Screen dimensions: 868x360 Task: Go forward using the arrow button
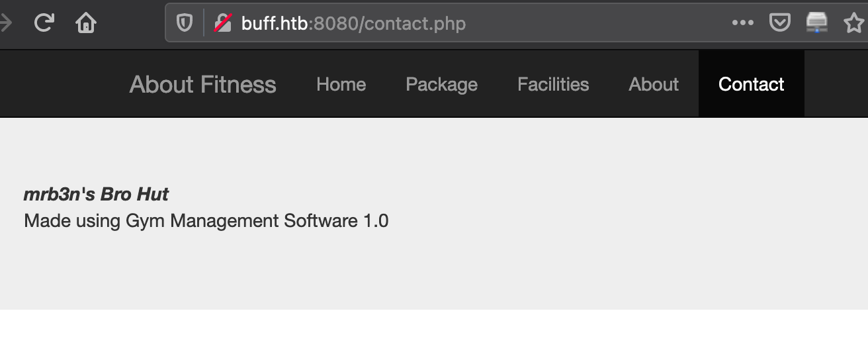[x=6, y=23]
